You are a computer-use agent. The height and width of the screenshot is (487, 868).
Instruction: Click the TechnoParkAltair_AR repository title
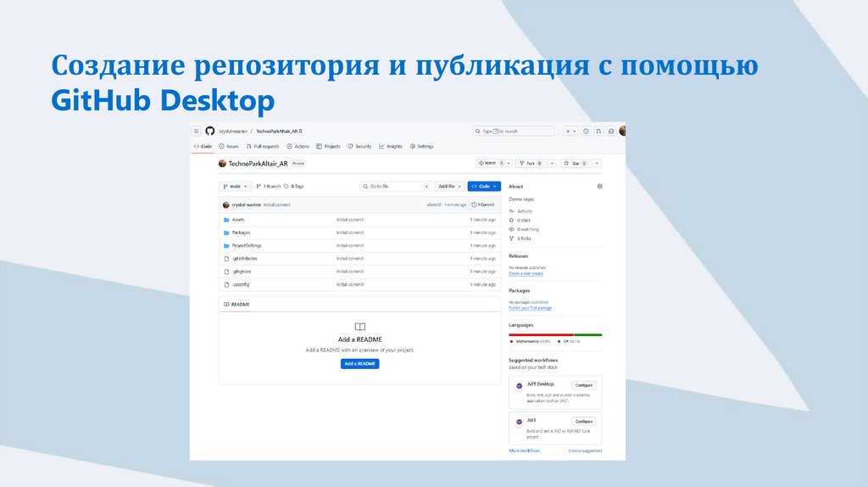[258, 164]
